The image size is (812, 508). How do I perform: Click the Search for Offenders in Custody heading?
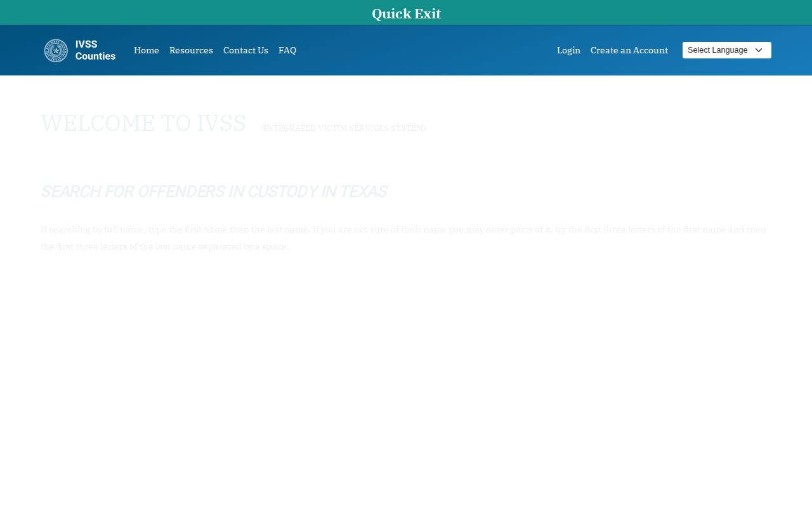[214, 192]
